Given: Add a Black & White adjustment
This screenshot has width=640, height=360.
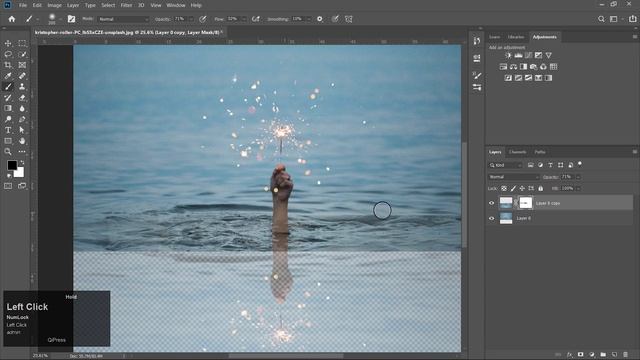Looking at the screenshot, I should [523, 67].
